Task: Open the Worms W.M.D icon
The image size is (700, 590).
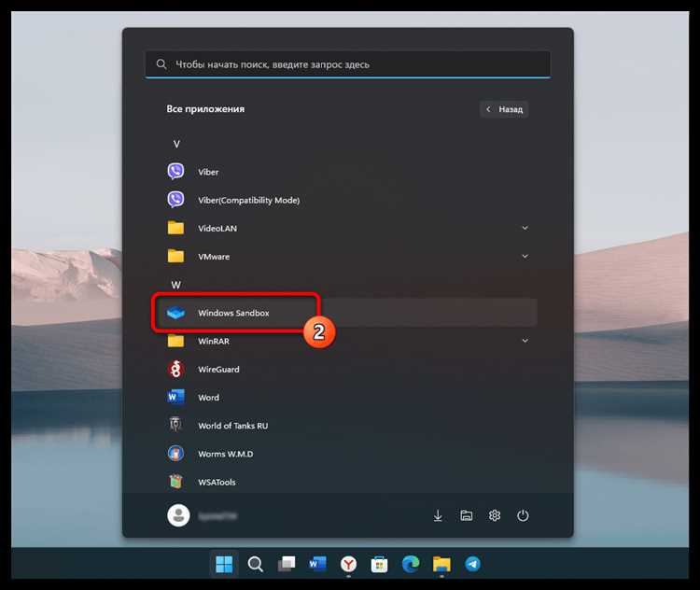Action: coord(175,454)
